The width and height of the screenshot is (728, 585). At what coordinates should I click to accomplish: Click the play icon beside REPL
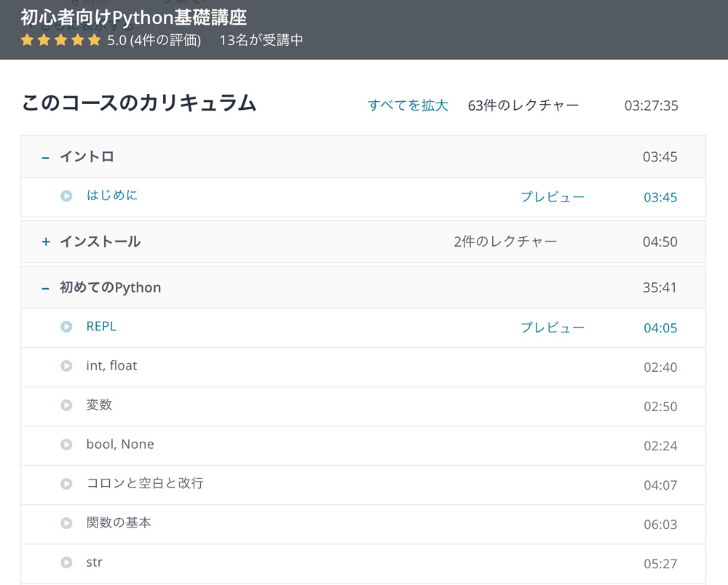click(x=66, y=327)
